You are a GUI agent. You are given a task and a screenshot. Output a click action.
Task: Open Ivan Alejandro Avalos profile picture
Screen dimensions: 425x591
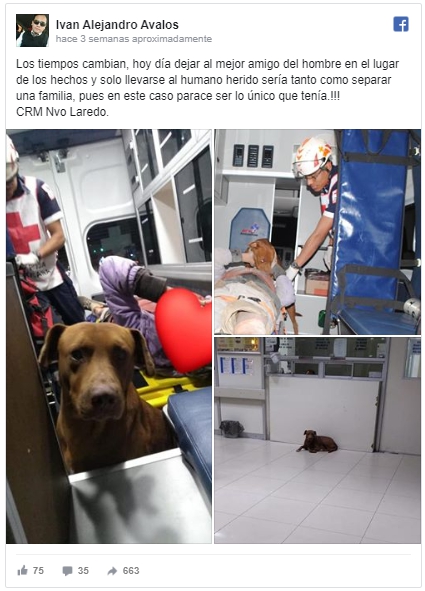[32, 31]
